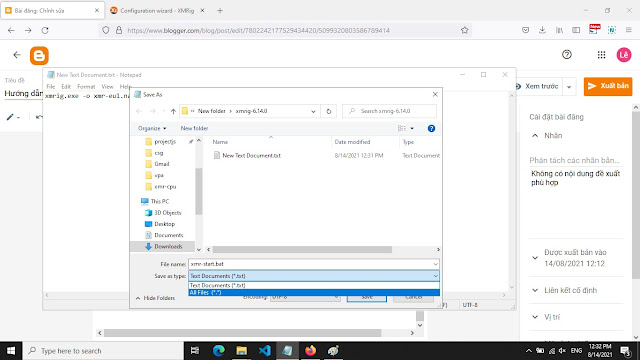The width and height of the screenshot is (640, 360).
Task: Open Visual Studio Code from the taskbar
Action: tap(264, 351)
